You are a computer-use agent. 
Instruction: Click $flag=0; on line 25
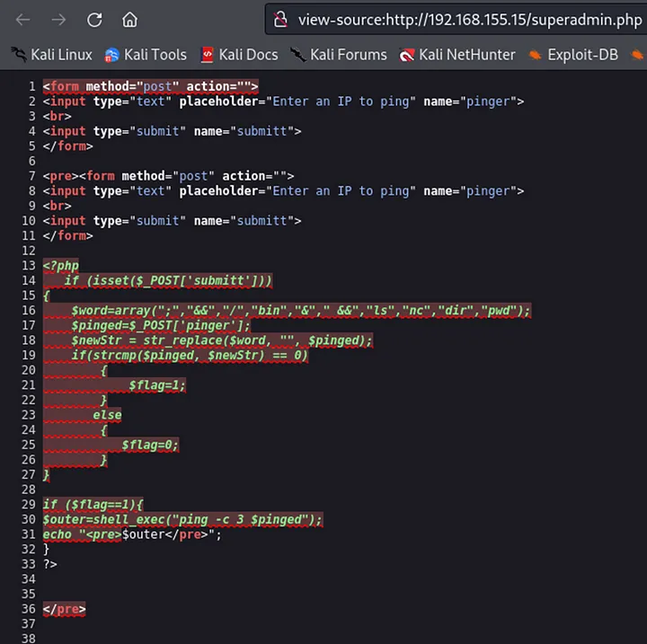pyautogui.click(x=150, y=445)
